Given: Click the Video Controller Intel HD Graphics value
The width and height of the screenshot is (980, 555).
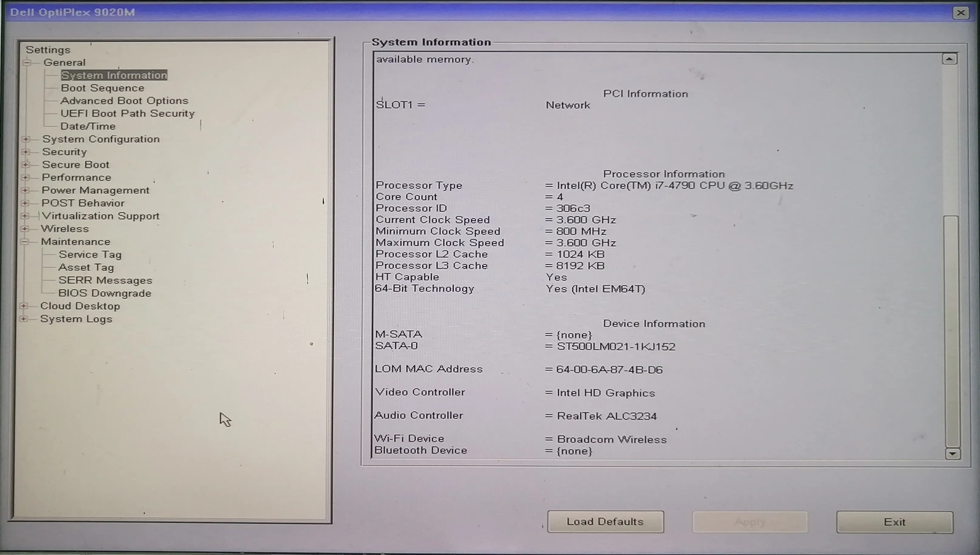Looking at the screenshot, I should [x=606, y=393].
